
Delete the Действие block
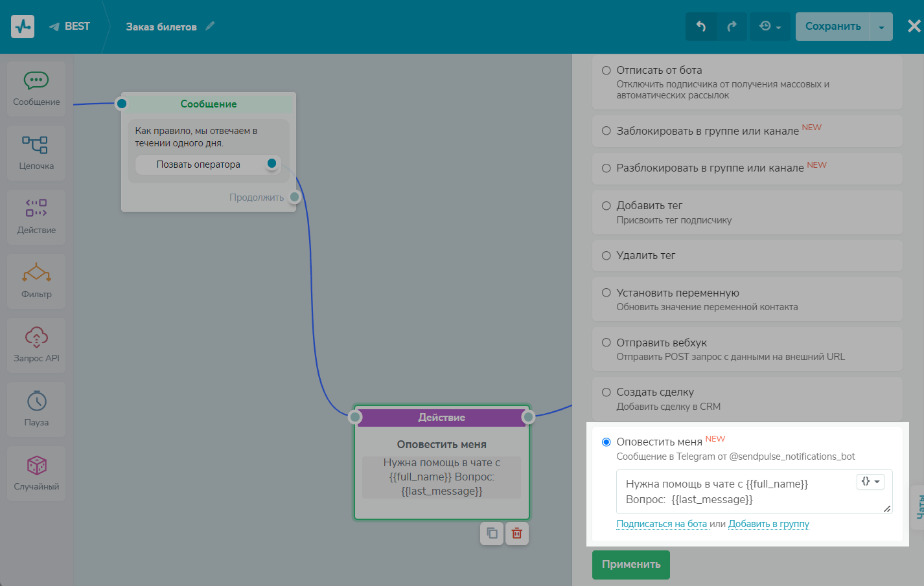point(517,534)
